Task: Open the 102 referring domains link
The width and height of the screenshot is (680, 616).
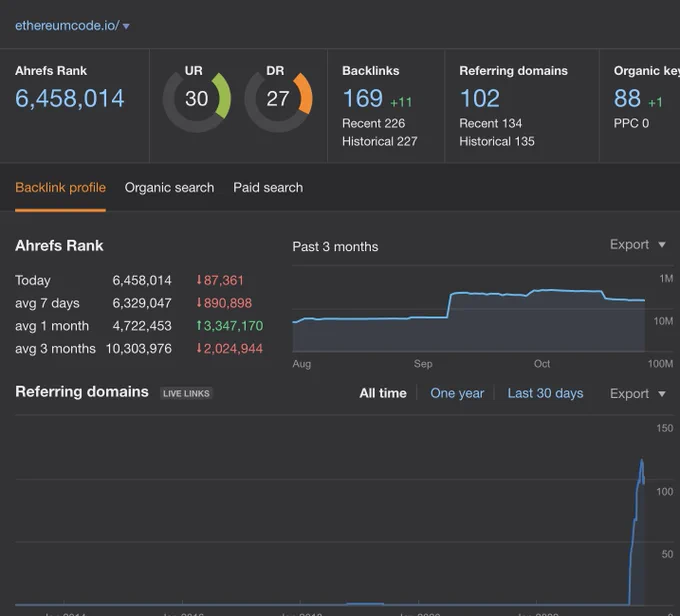Action: point(480,98)
